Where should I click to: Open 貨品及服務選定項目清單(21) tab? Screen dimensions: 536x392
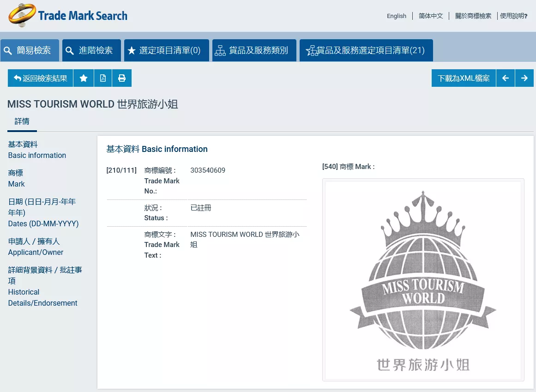click(x=366, y=51)
